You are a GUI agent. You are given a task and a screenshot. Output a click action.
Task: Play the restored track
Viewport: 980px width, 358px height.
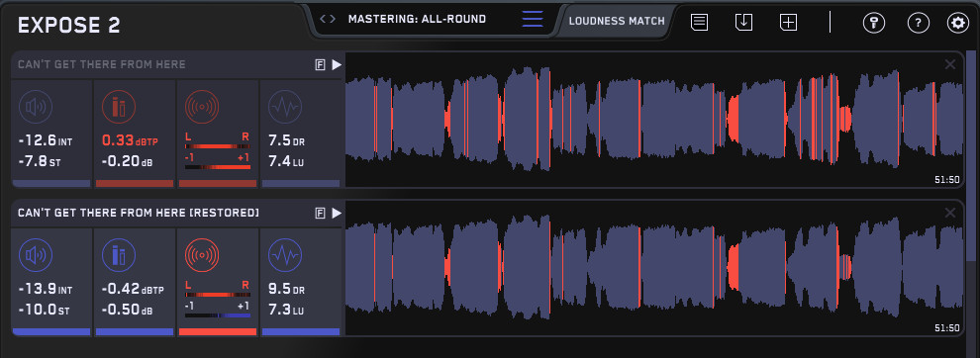point(337,214)
